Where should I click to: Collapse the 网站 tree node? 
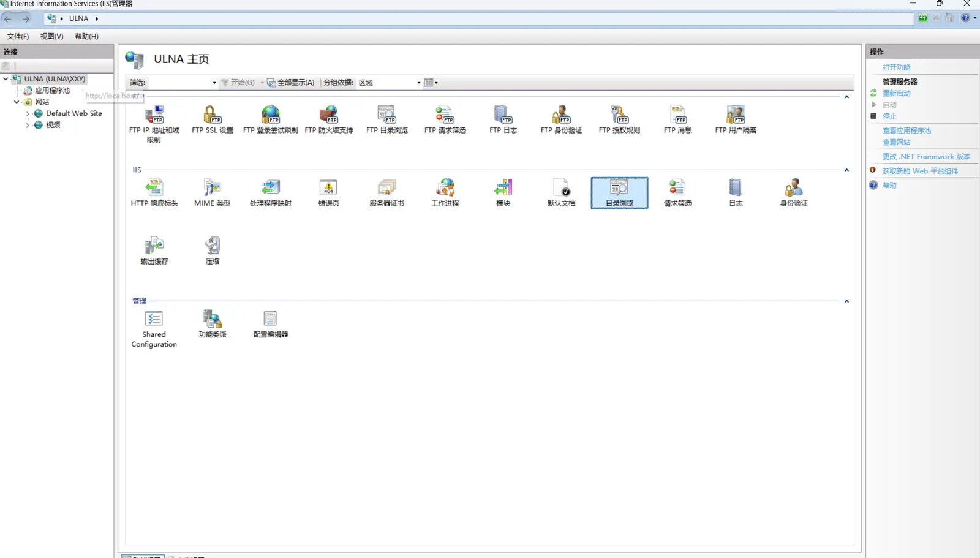pos(17,102)
